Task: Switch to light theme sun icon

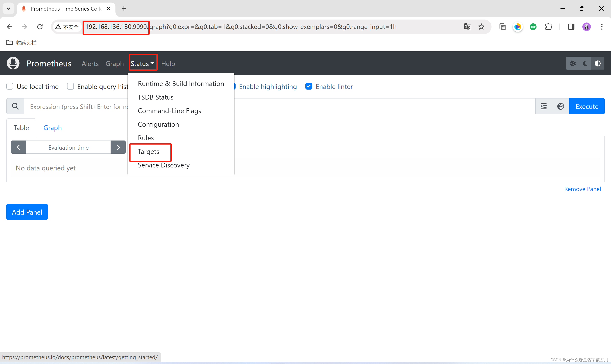Action: (573, 63)
